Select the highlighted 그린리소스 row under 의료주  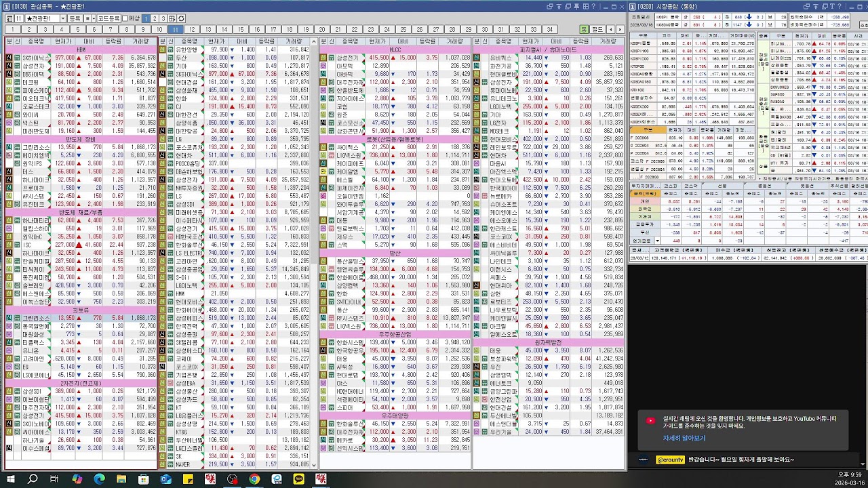pyautogui.click(x=81, y=317)
